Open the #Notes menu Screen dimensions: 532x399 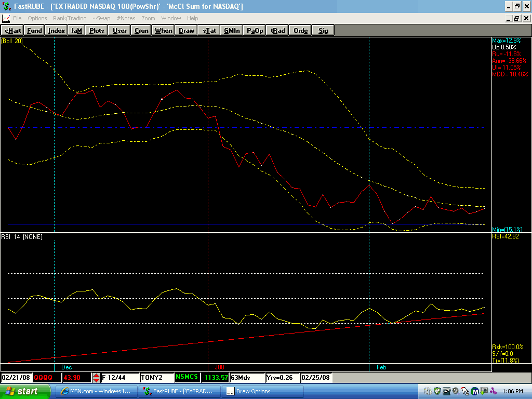tap(126, 18)
